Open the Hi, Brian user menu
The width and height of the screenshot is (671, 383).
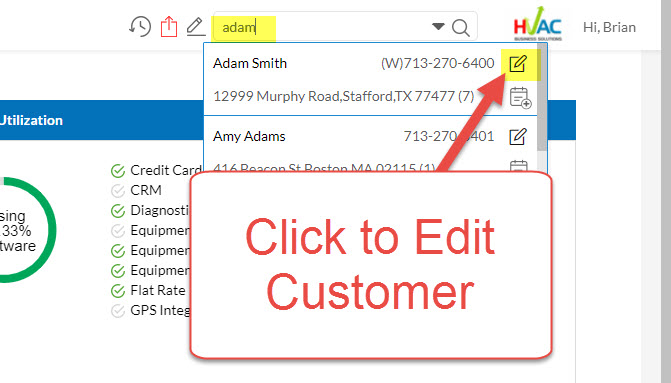click(609, 27)
